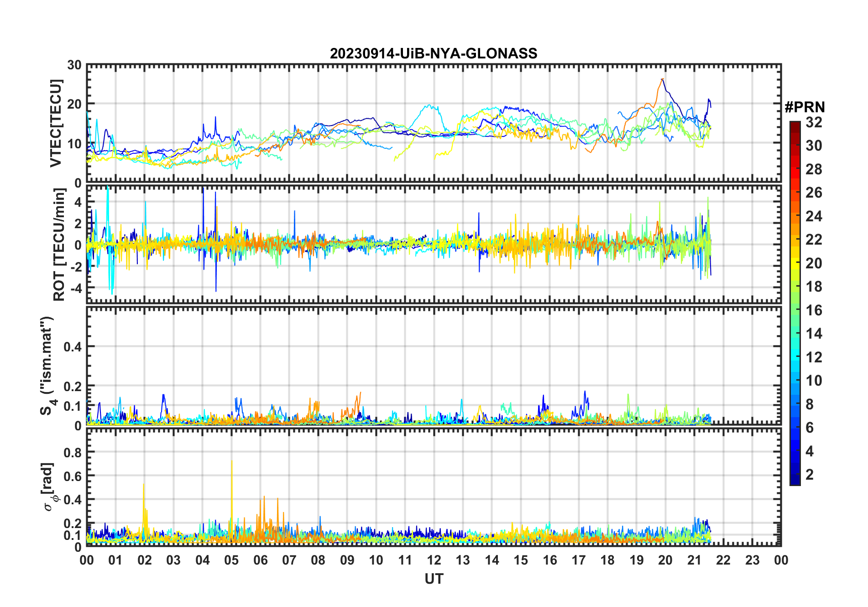Click the VTEC[TECU] axis label
This screenshot has width=868, height=607.
pos(56,123)
